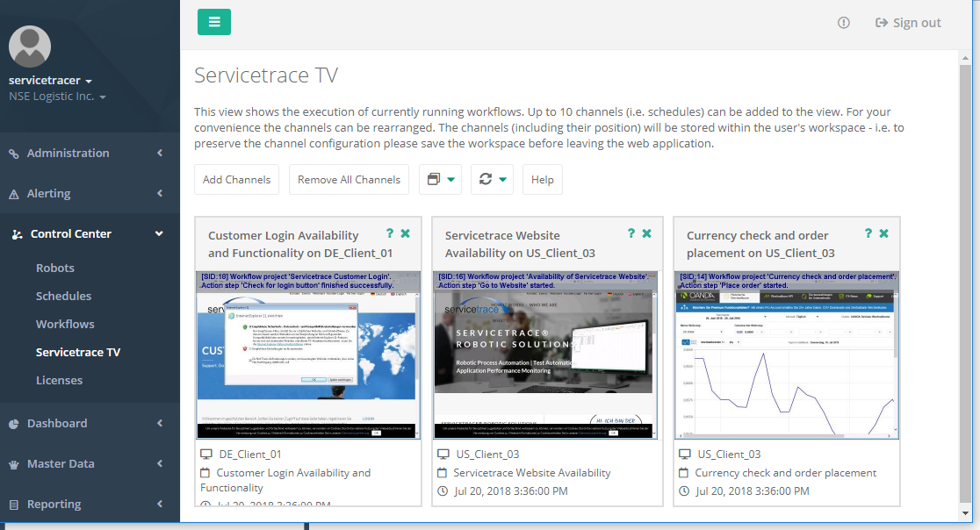This screenshot has height=530, width=980.
Task: Click monitor icon in Servicetrace Website card
Action: (x=443, y=454)
